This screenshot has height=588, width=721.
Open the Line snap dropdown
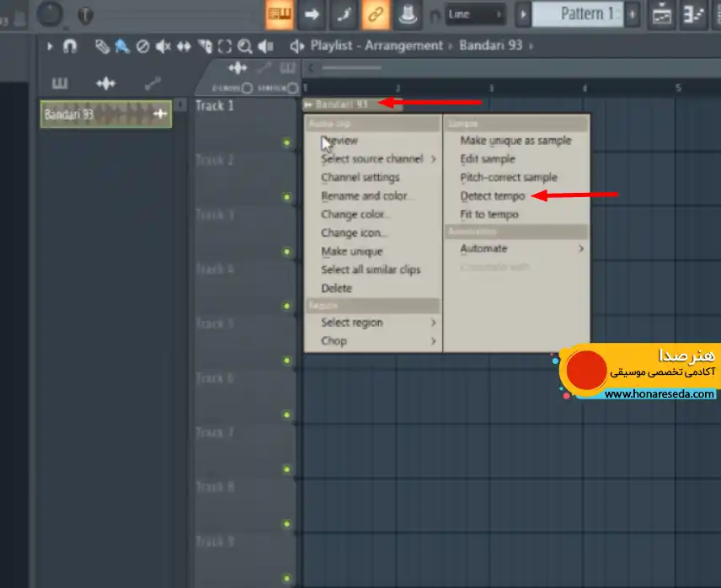[x=474, y=14]
